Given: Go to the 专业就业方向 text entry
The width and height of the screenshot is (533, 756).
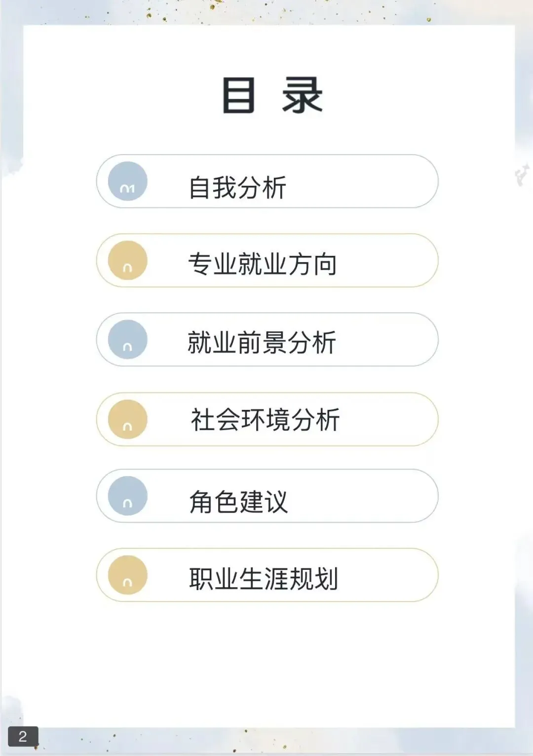Looking at the screenshot, I should [263, 264].
